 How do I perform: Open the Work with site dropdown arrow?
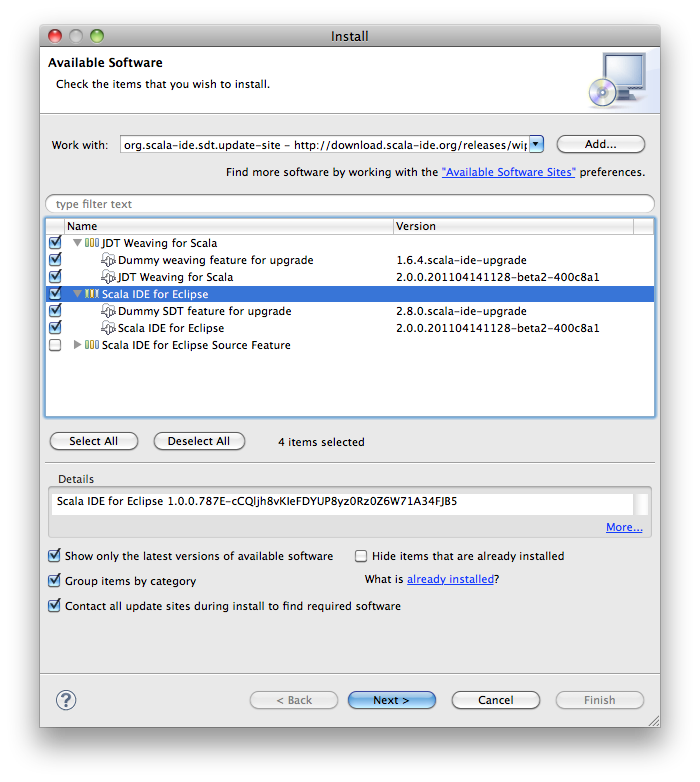tap(536, 144)
